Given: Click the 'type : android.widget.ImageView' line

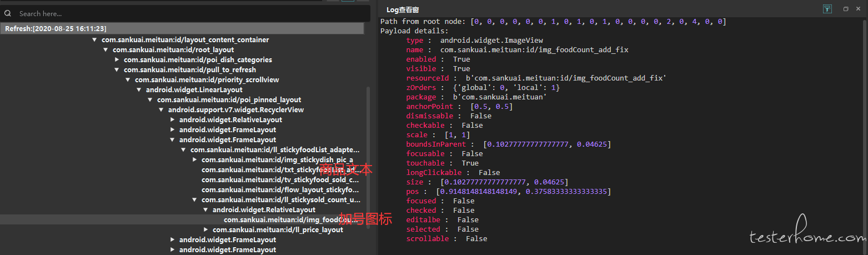Looking at the screenshot, I should coord(475,41).
